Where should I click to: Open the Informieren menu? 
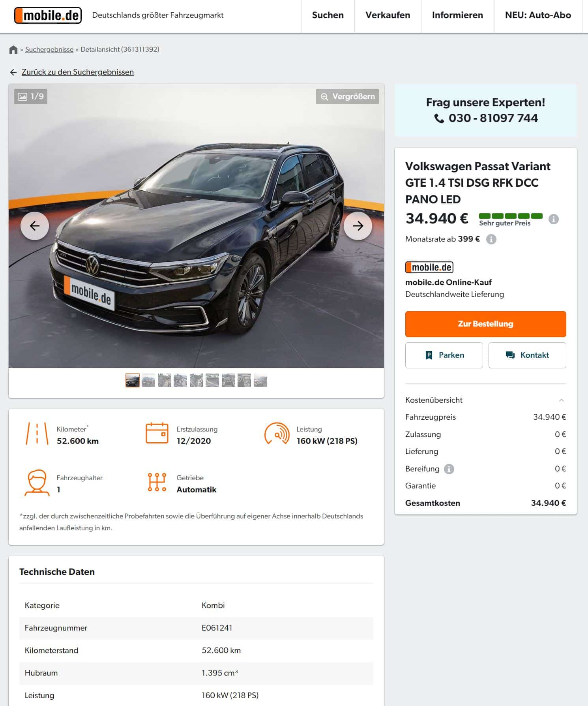(457, 15)
